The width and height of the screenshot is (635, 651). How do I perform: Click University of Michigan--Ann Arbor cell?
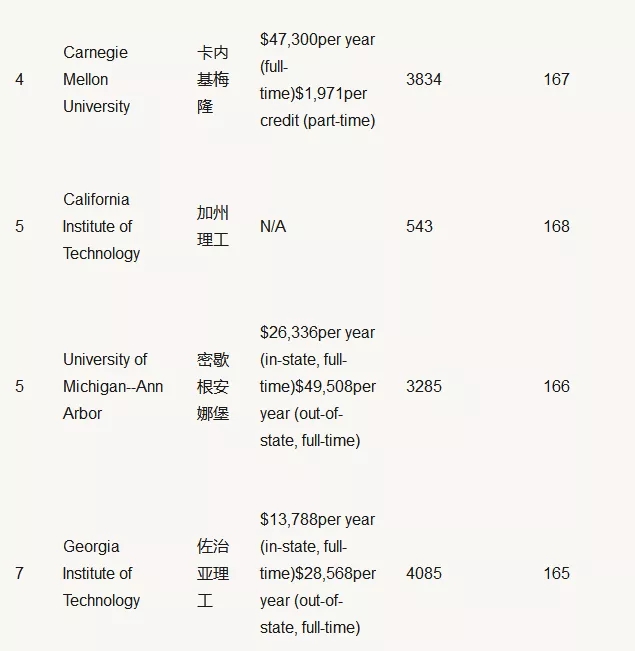(113, 386)
